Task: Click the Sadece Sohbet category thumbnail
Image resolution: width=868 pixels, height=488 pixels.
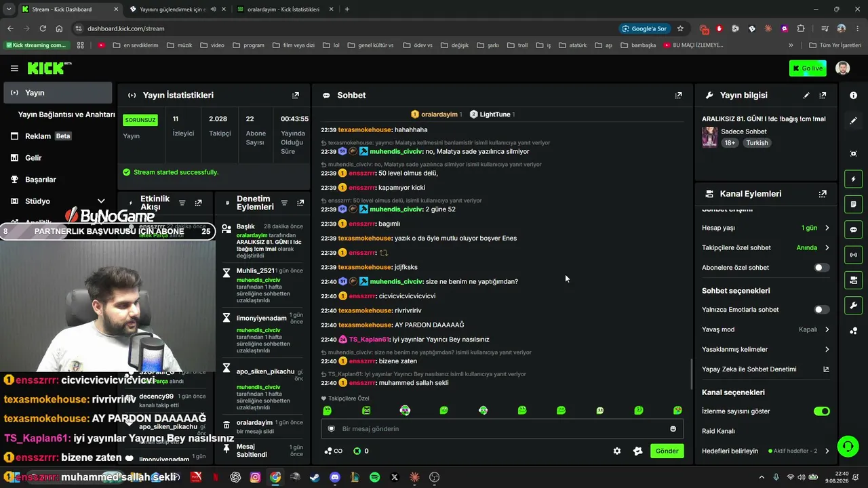Action: point(709,137)
